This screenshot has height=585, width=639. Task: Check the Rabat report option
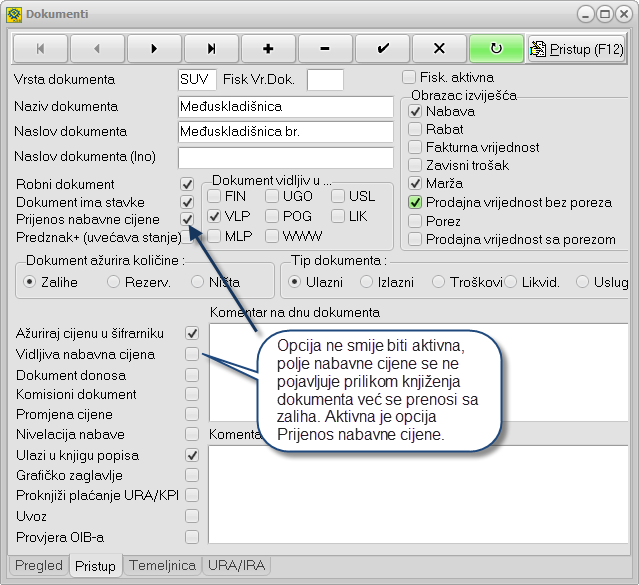coord(416,130)
